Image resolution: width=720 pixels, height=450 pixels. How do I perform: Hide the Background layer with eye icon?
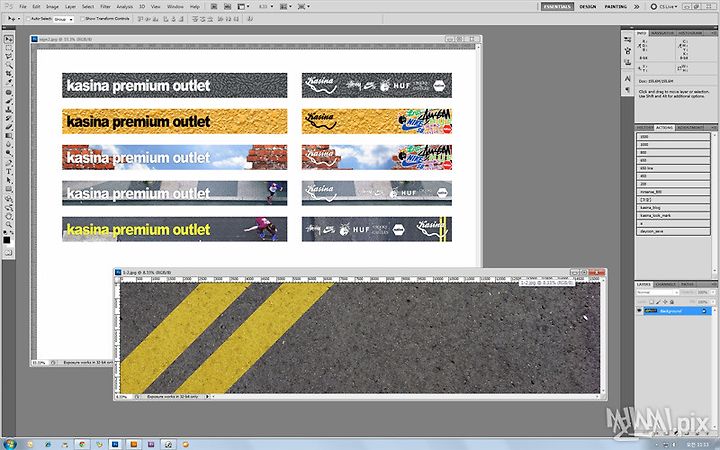pos(639,311)
